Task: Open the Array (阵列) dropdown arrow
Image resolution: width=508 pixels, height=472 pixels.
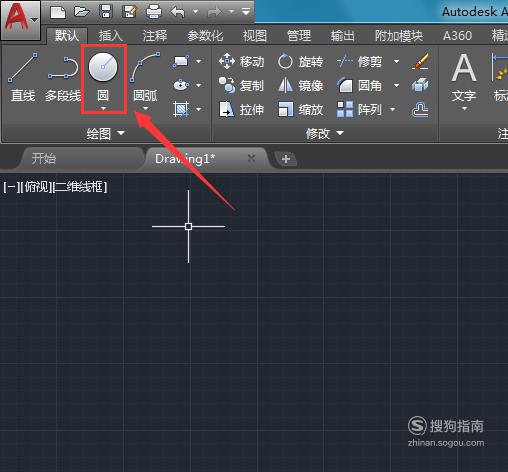Action: tap(393, 109)
